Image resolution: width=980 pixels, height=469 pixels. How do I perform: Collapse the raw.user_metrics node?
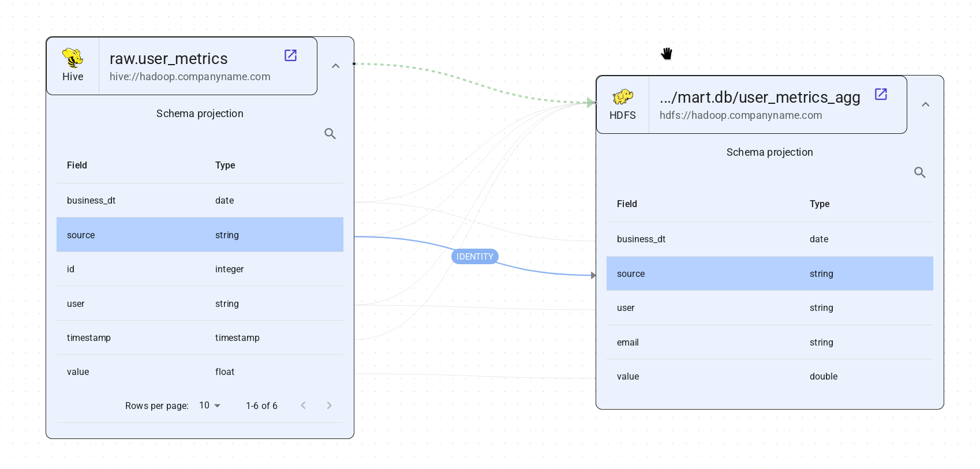[x=336, y=66]
